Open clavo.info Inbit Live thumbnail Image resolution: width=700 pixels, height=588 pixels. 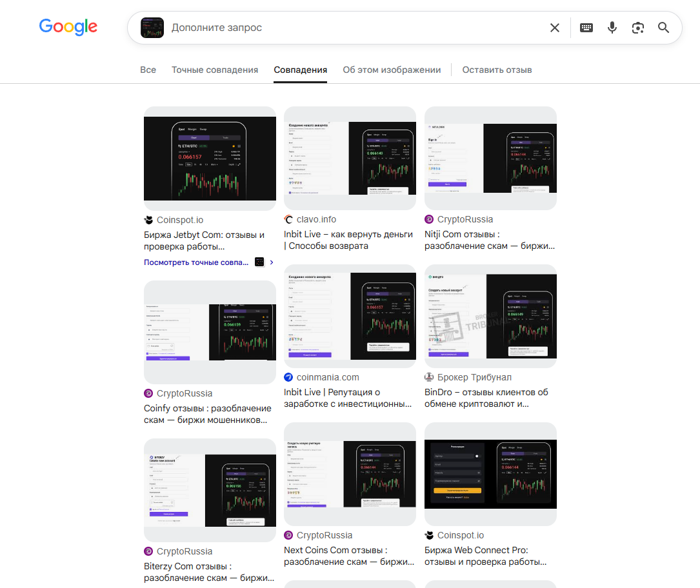[350, 158]
